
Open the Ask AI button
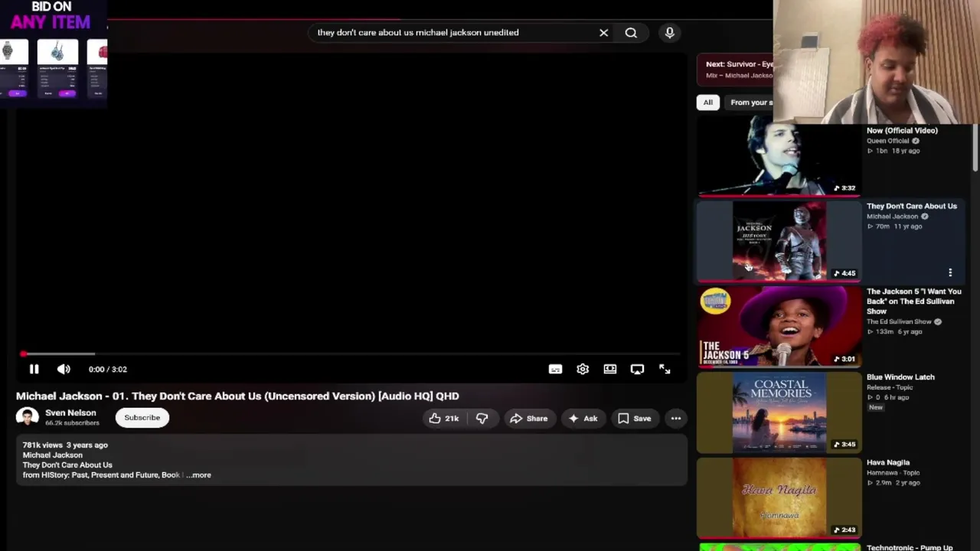pyautogui.click(x=582, y=419)
